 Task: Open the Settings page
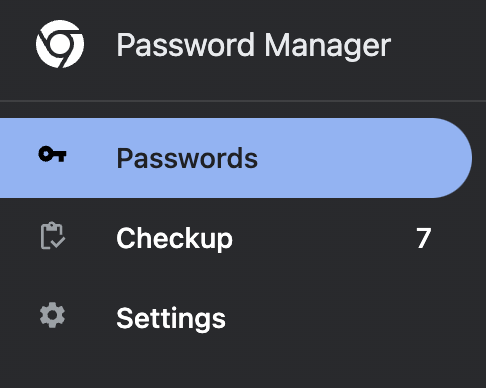(236, 318)
